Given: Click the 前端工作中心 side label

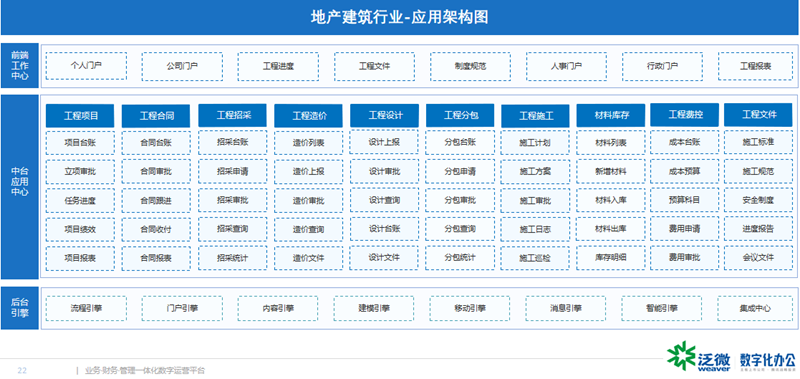Looking at the screenshot, I should pos(20,66).
